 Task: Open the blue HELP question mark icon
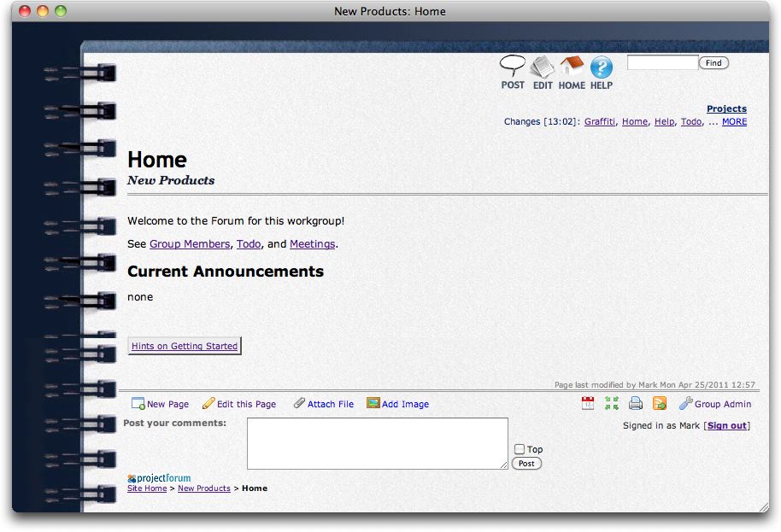pos(602,67)
